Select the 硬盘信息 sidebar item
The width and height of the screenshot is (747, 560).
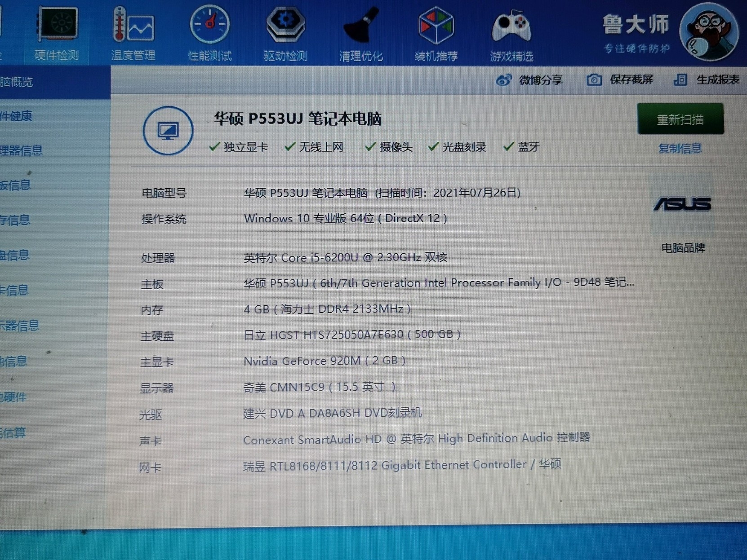14,255
